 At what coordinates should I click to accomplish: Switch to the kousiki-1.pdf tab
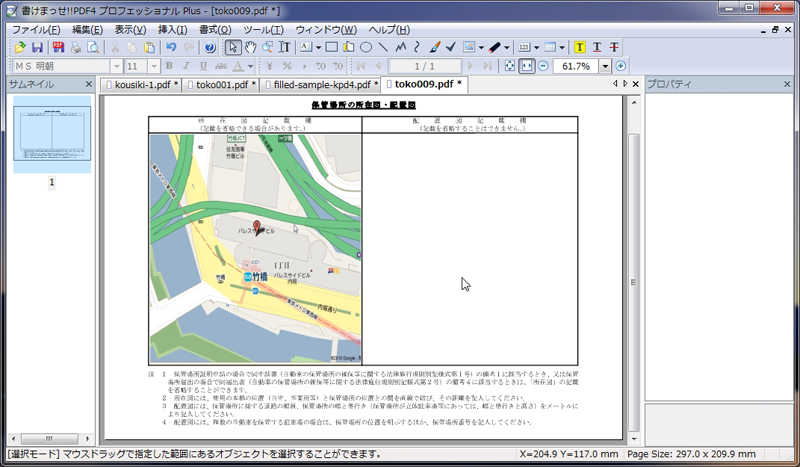click(x=141, y=85)
